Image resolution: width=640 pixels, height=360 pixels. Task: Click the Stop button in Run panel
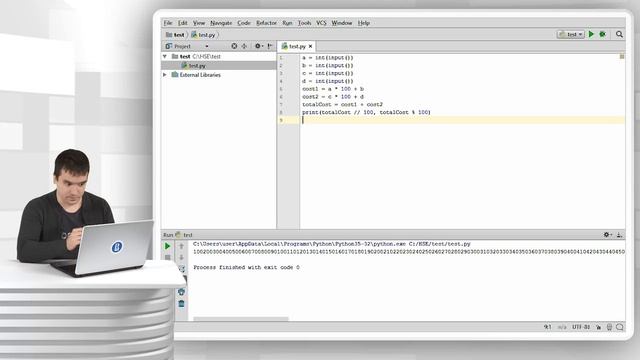167,258
